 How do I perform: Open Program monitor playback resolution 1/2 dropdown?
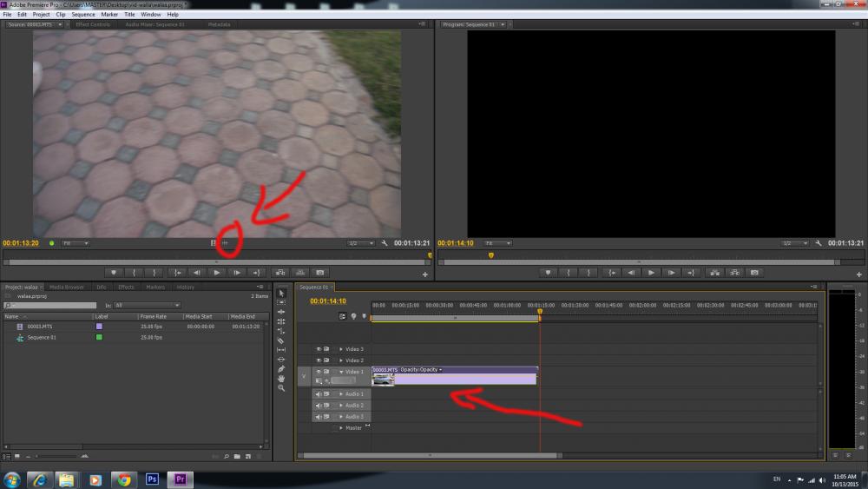[x=794, y=243]
